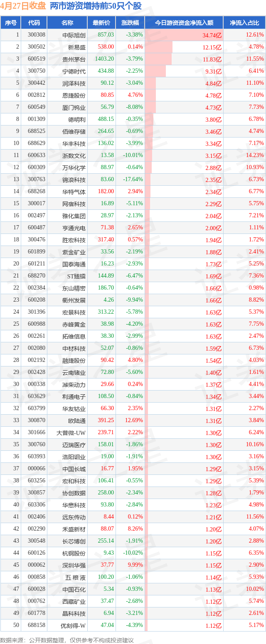Click change -17.64% of 锦浪科技
This screenshot has height=644, width=266.
(133, 179)
